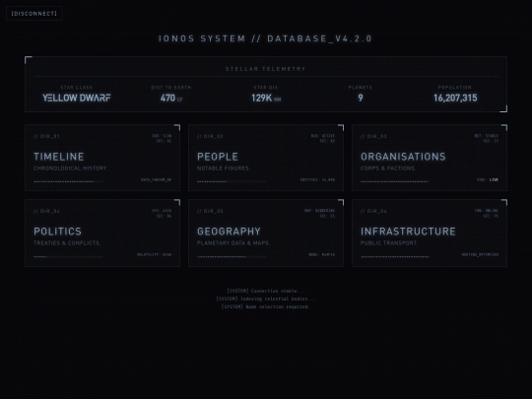Select the 'IONOS SYSTEM // DATABASE_V4.2.0' title
Image resolution: width=532 pixels, height=399 pixels.
click(x=265, y=38)
